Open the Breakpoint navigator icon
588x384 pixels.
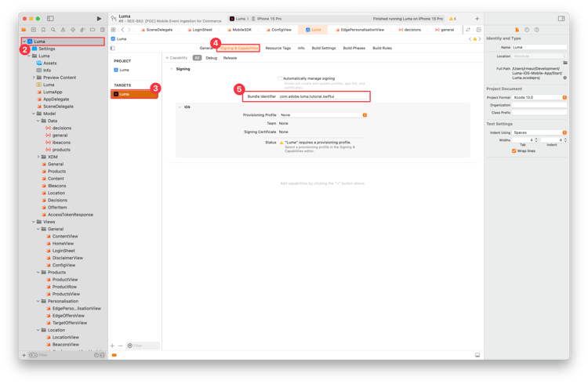93,30
